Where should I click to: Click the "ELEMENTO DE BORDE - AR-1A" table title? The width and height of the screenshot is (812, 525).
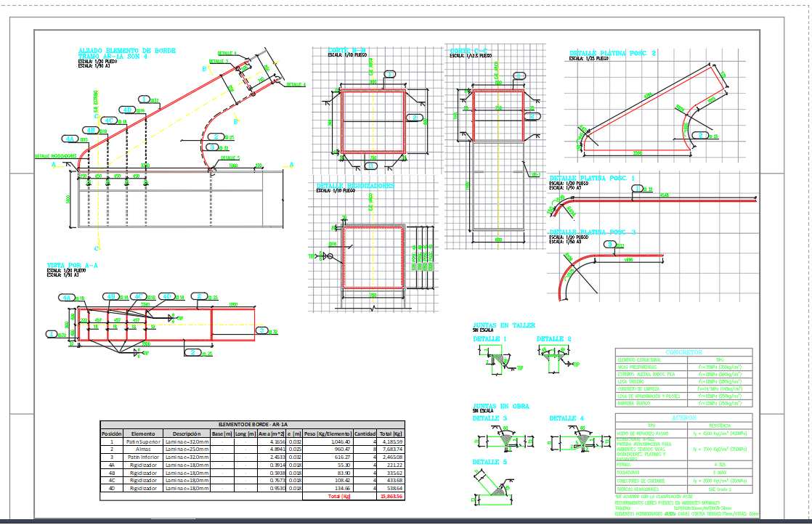(x=254, y=424)
